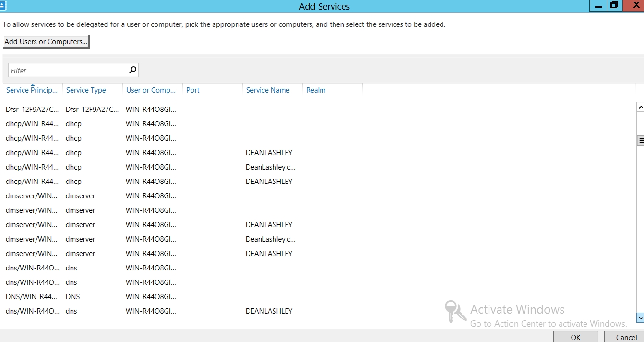644x342 pixels.
Task: Sort by Service Principal column header
Action: pos(32,90)
